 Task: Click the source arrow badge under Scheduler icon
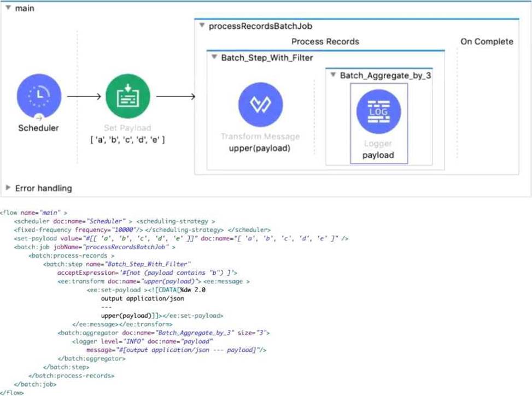(38, 116)
